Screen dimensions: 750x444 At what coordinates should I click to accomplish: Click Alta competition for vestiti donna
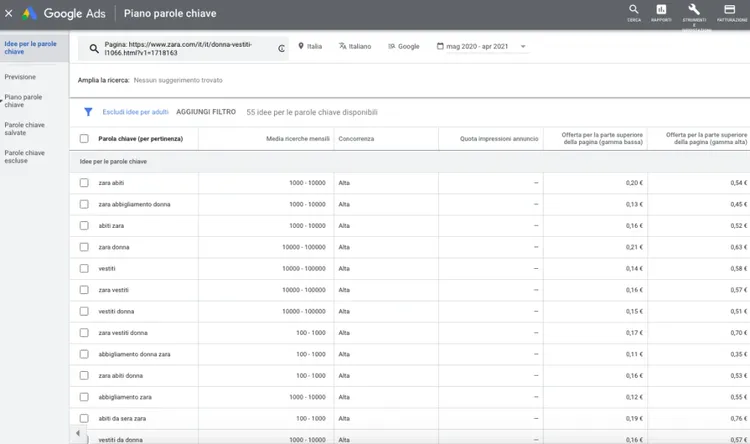344,311
